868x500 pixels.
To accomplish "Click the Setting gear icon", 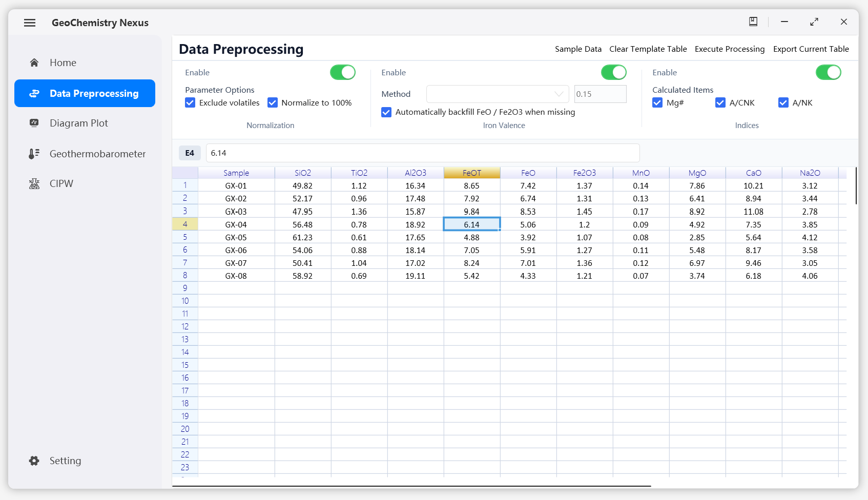I will pyautogui.click(x=34, y=461).
